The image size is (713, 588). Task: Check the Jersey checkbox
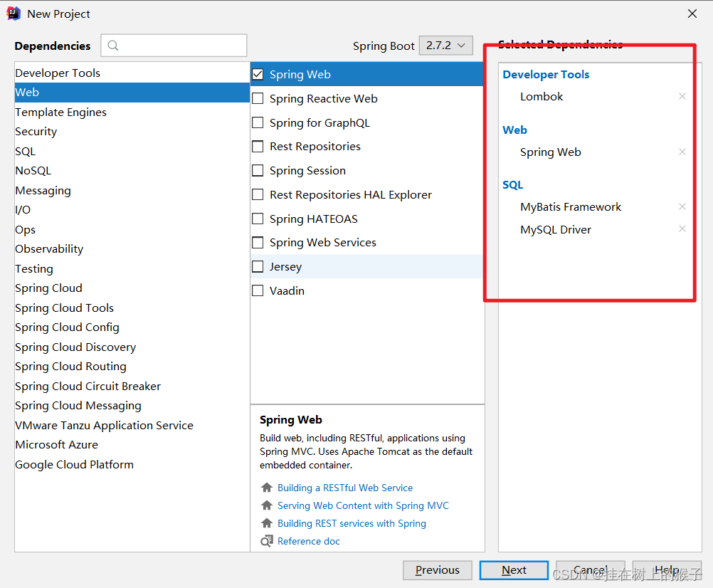(x=258, y=266)
